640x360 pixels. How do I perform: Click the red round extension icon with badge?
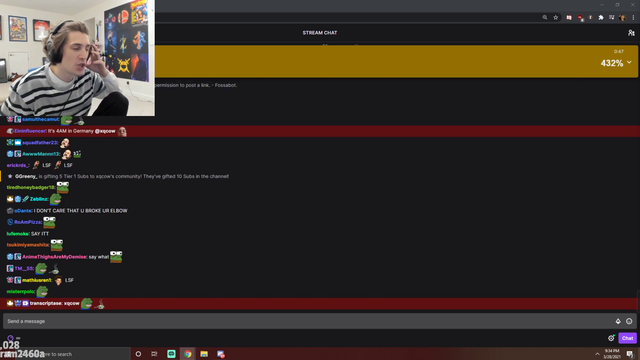580,18
